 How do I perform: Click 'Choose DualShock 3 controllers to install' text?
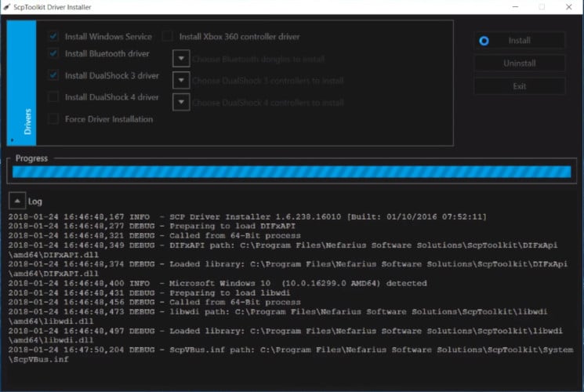tap(268, 81)
